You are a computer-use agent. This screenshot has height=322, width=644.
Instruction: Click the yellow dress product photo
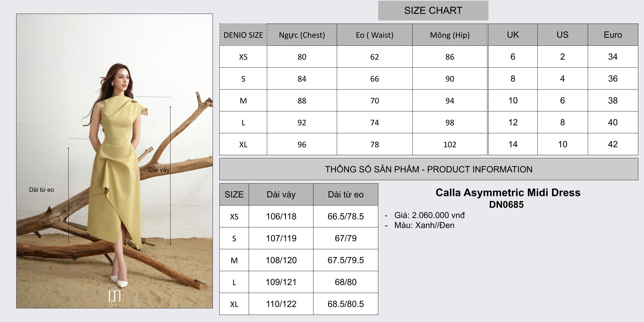[x=115, y=161]
